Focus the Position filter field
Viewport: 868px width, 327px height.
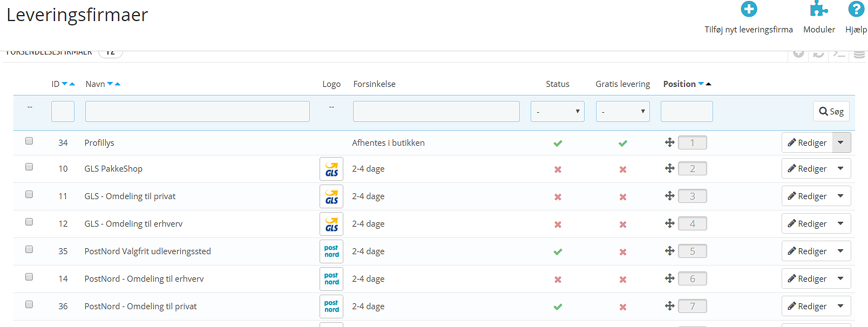687,112
